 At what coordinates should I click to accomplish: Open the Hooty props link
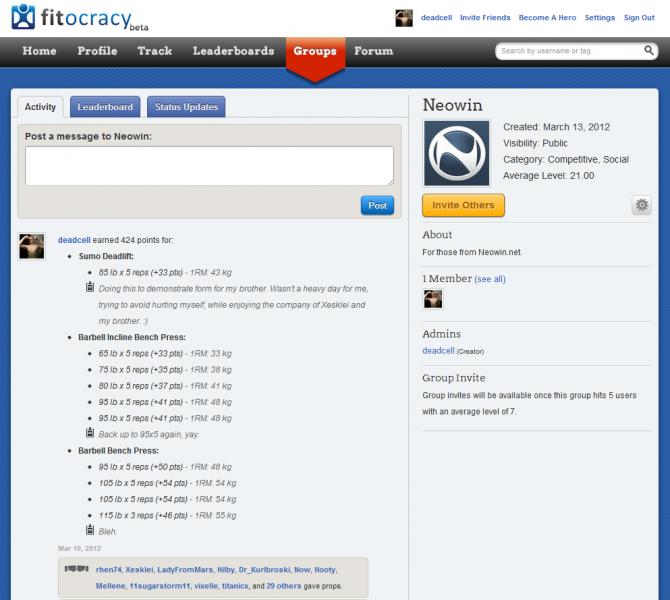325,570
